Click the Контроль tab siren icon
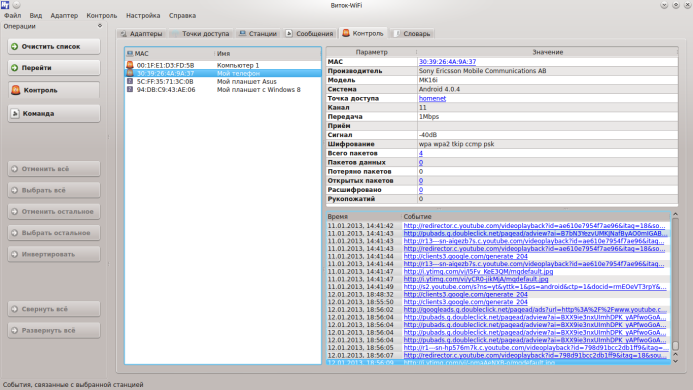This screenshot has width=693, height=390. [x=346, y=33]
